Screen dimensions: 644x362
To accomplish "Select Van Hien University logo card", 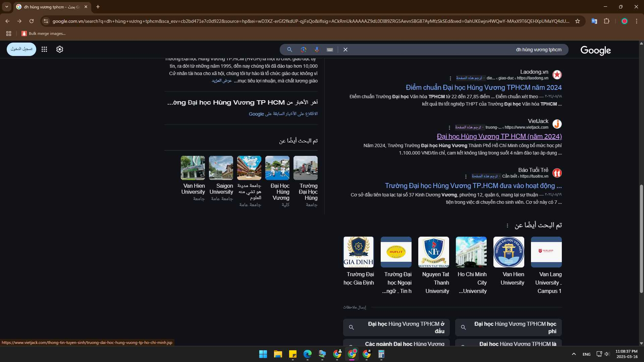I will [x=509, y=252].
